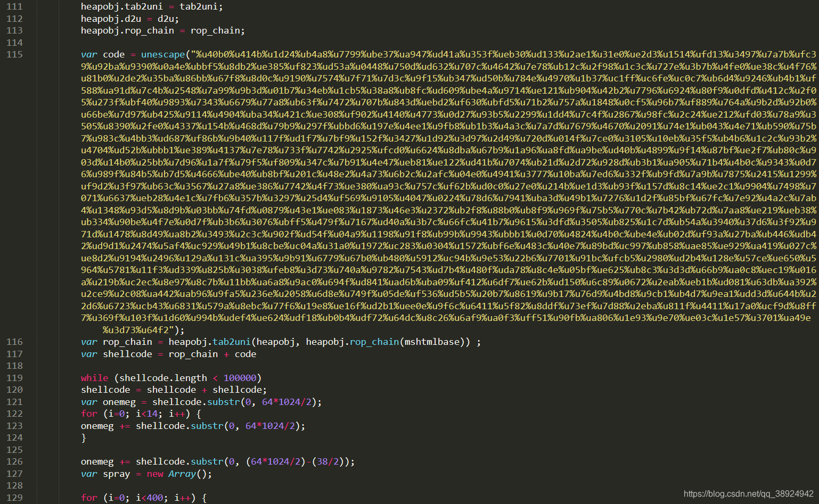The height and width of the screenshot is (504, 819).
Task: Click line number 117 in the gutter
Action: pos(14,354)
